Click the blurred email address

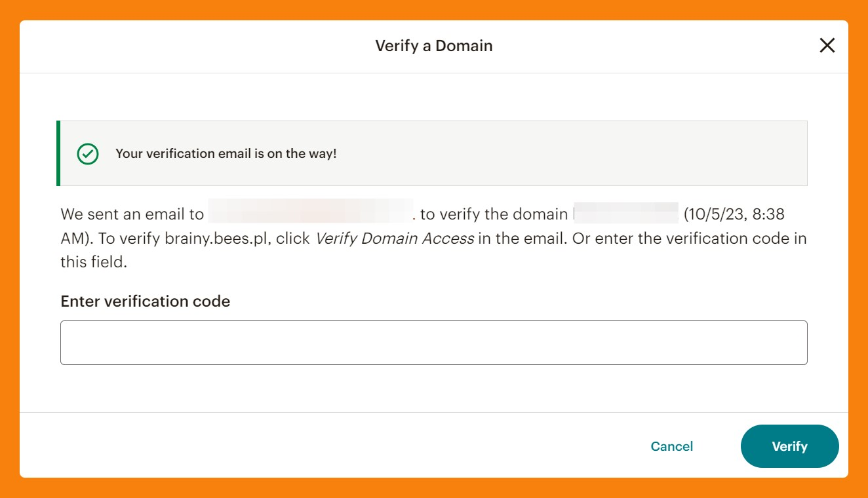310,214
